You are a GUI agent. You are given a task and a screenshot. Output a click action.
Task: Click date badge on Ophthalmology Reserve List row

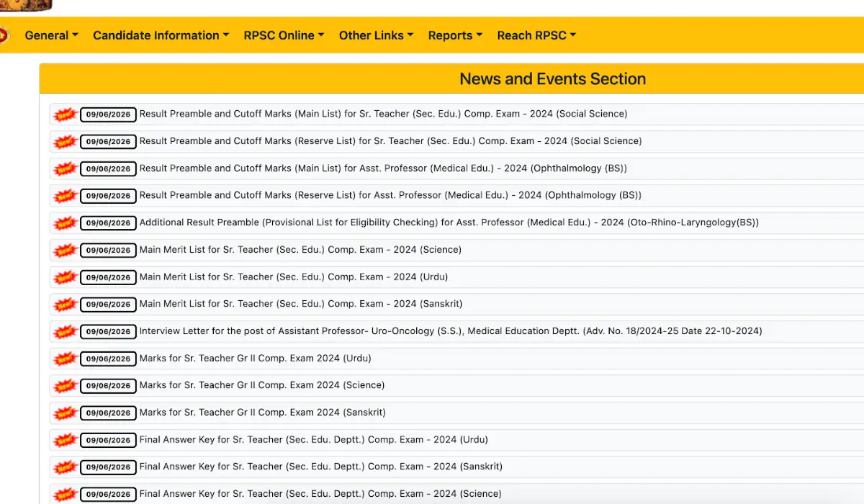coord(108,196)
